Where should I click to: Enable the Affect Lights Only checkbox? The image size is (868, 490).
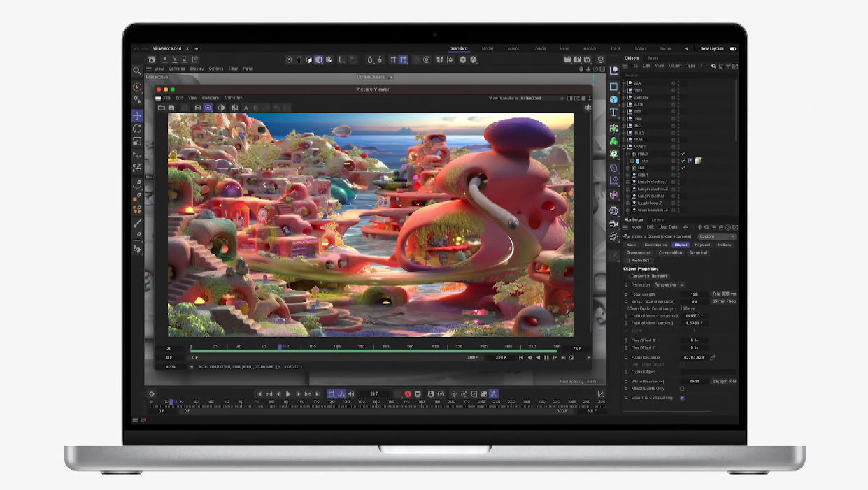coord(682,389)
